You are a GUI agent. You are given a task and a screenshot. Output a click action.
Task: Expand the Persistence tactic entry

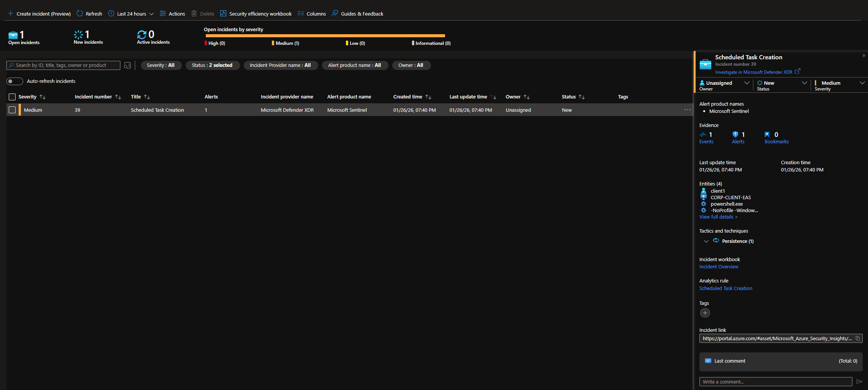(706, 241)
